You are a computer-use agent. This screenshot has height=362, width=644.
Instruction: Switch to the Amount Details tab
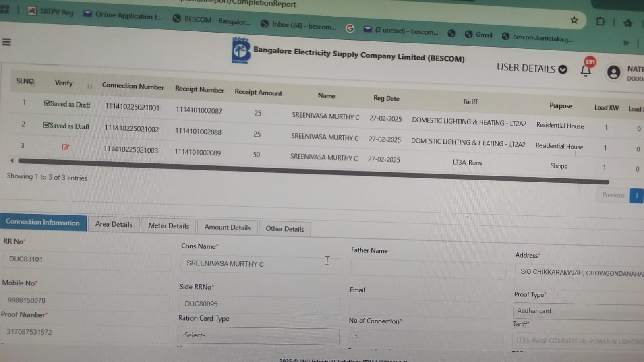coord(227,228)
